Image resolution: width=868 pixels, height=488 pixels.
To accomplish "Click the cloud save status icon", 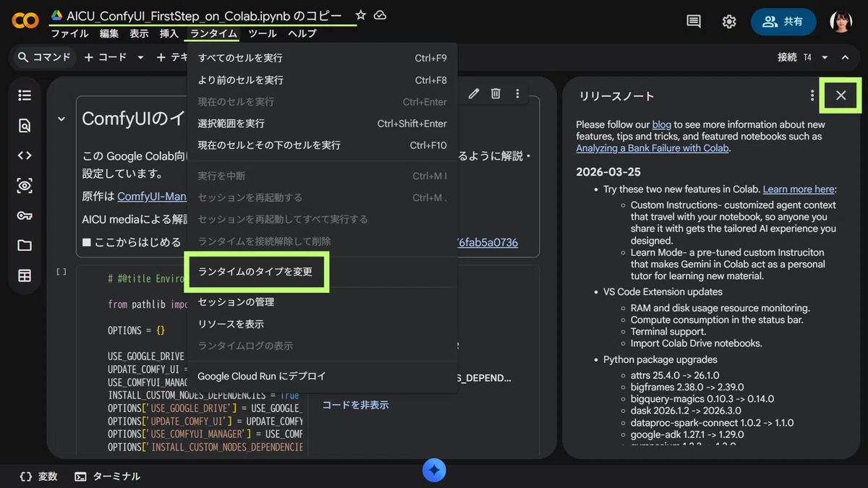I will tap(380, 15).
